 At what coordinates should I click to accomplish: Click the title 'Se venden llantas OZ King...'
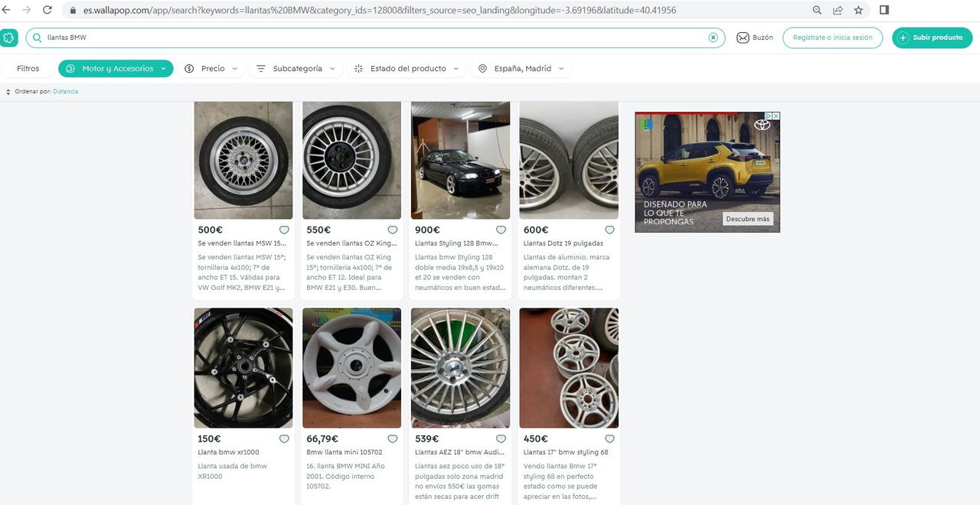click(x=351, y=243)
